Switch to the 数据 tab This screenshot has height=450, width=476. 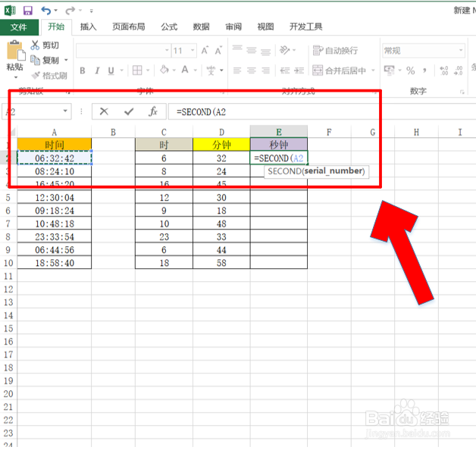pos(202,27)
